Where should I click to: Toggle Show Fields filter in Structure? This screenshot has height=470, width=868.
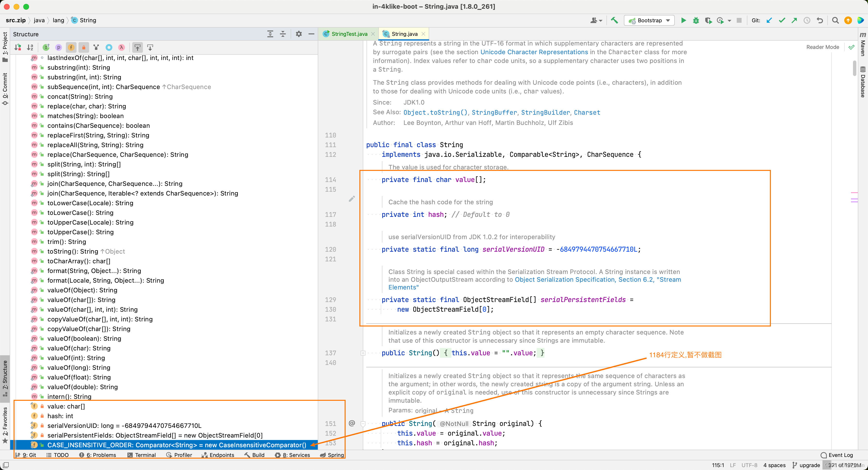71,47
